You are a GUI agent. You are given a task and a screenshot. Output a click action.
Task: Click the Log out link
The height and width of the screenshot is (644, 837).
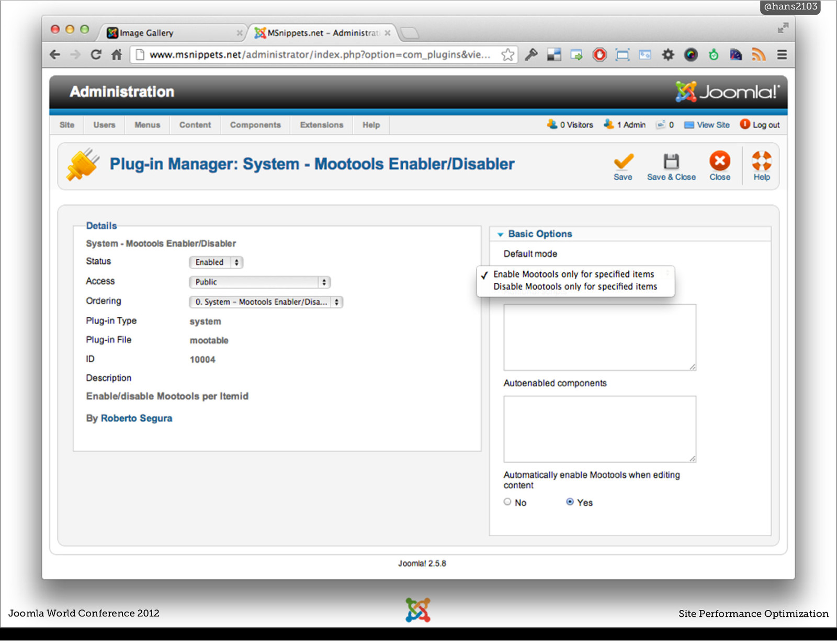click(x=760, y=124)
